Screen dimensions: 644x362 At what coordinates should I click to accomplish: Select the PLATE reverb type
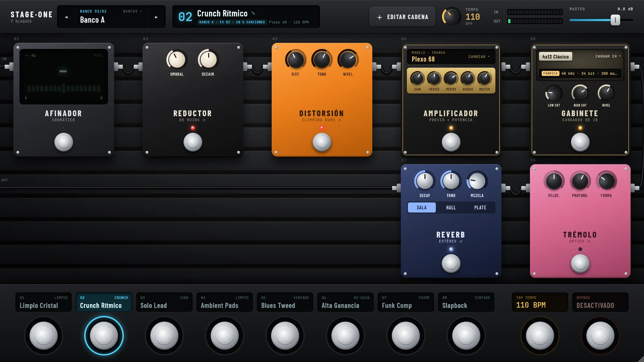coord(480,207)
